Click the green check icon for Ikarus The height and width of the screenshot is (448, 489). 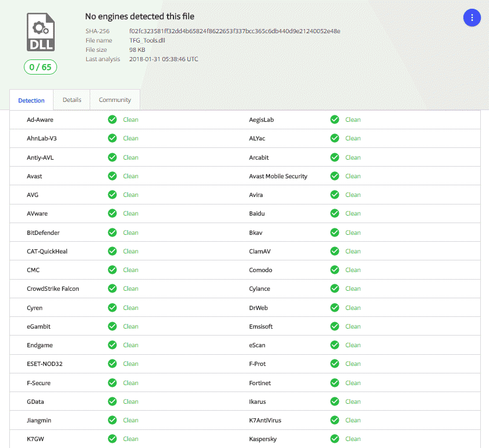pyautogui.click(x=335, y=402)
